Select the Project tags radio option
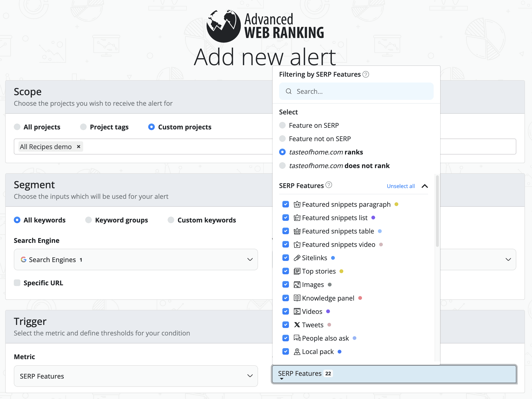The height and width of the screenshot is (399, 532). [83, 127]
